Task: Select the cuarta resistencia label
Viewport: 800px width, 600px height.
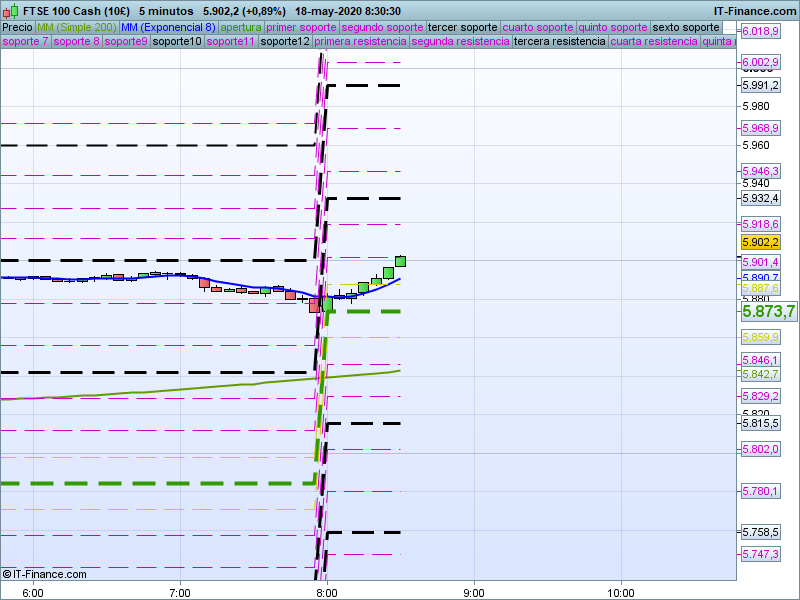Action: [x=654, y=42]
